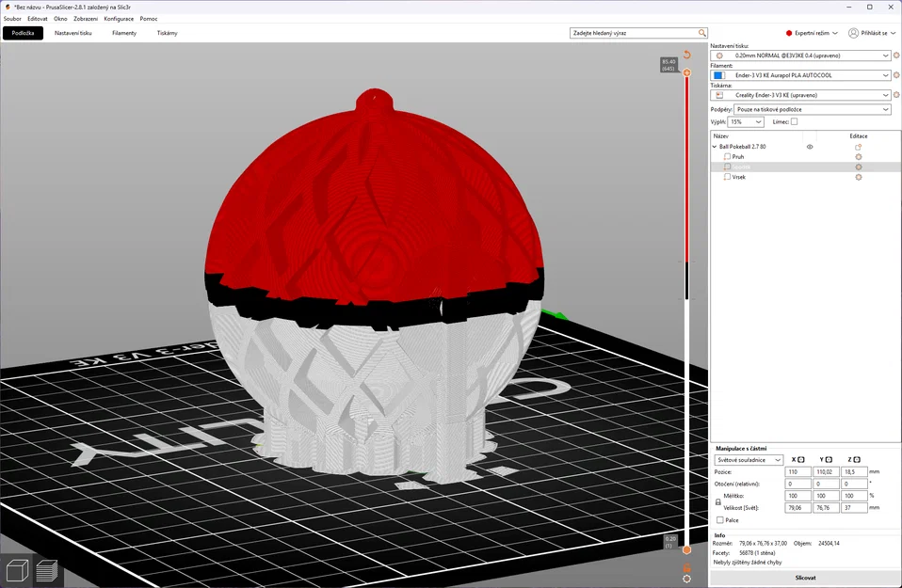The width and height of the screenshot is (902, 588).
Task: Click 'Nebyly zjištěny žádné chyby' info text
Action: [748, 563]
